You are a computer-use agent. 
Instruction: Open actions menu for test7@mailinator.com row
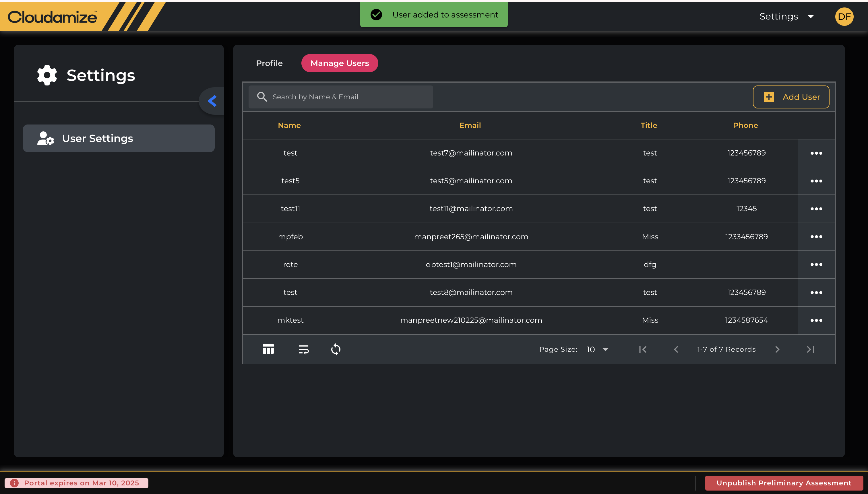point(816,153)
